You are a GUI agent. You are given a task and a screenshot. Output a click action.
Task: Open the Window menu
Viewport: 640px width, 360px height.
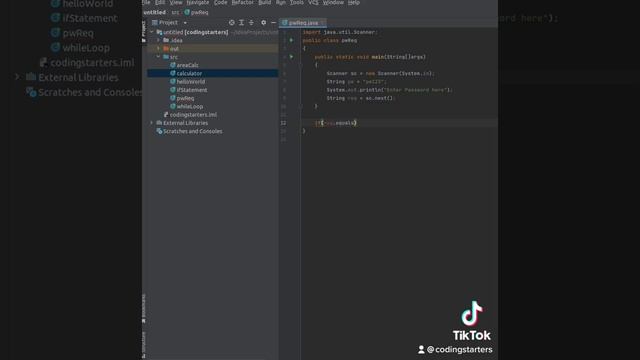tap(333, 2)
